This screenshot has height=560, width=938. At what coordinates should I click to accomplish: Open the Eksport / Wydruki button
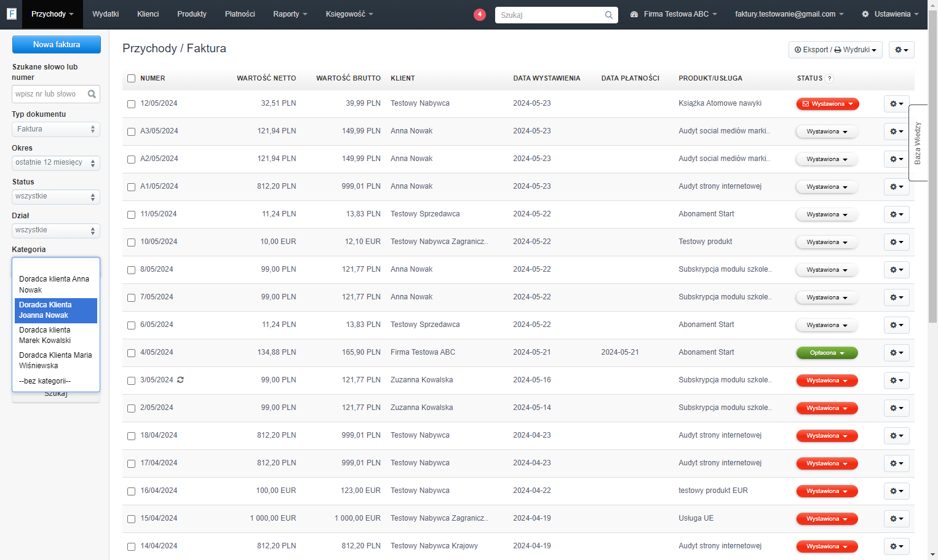click(x=835, y=50)
